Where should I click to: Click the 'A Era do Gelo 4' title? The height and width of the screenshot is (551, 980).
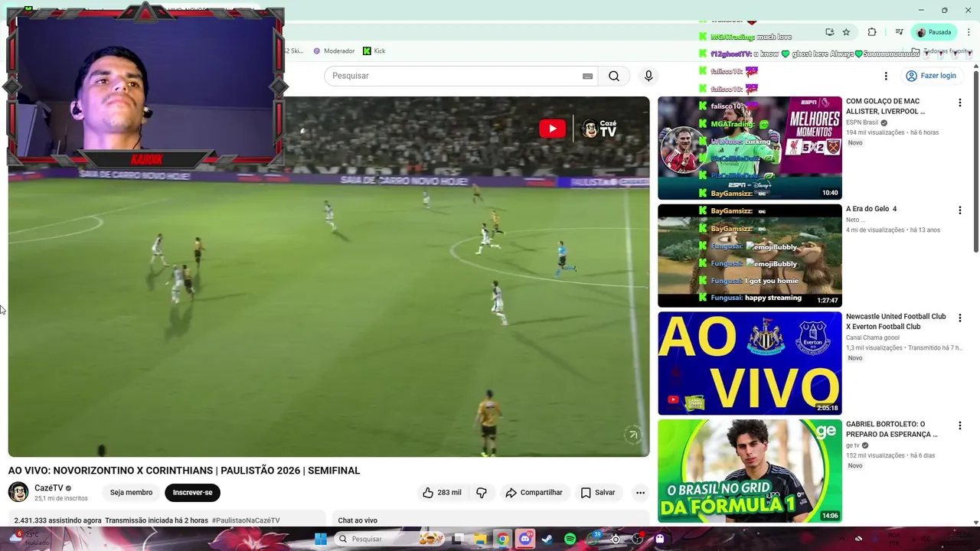[871, 209]
